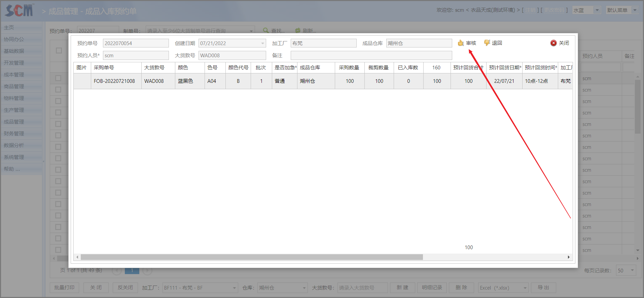Toggle the select-all checkbox in list header

point(59,51)
